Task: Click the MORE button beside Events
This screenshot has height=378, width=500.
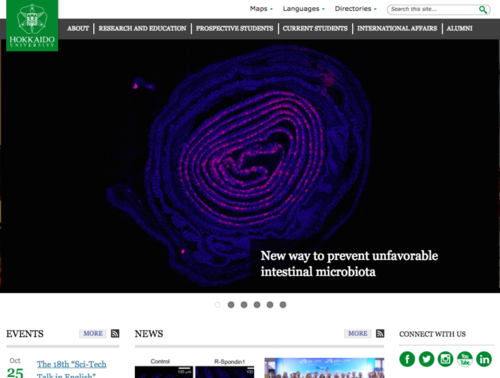Action: coord(93,333)
